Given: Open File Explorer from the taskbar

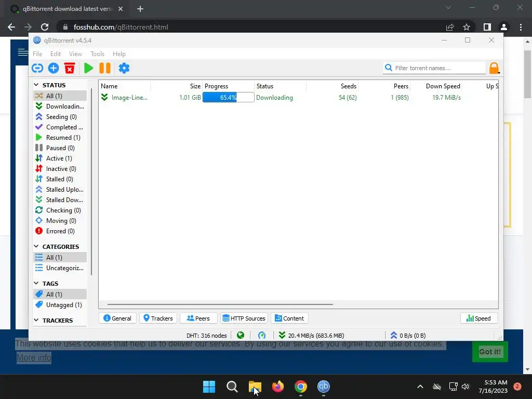Looking at the screenshot, I should pyautogui.click(x=255, y=387).
